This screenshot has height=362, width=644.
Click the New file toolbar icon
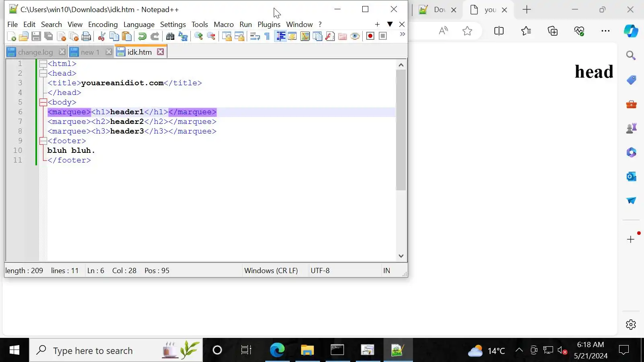[11, 36]
